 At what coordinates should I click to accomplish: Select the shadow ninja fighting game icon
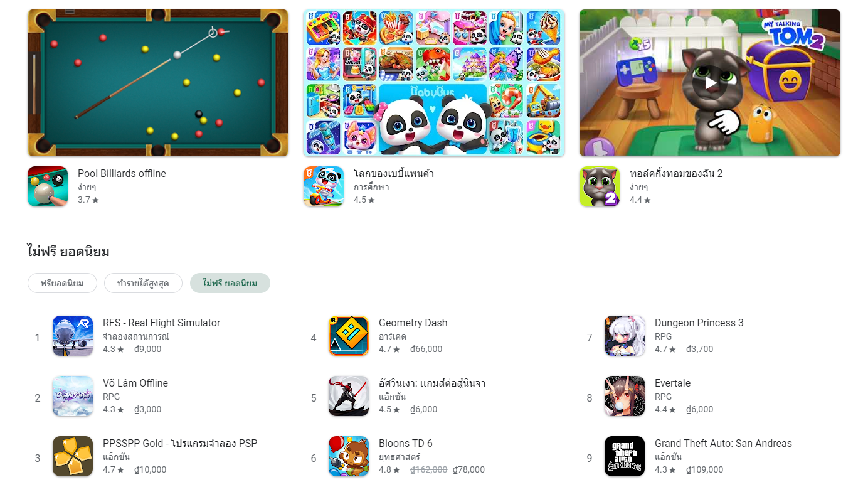point(349,396)
